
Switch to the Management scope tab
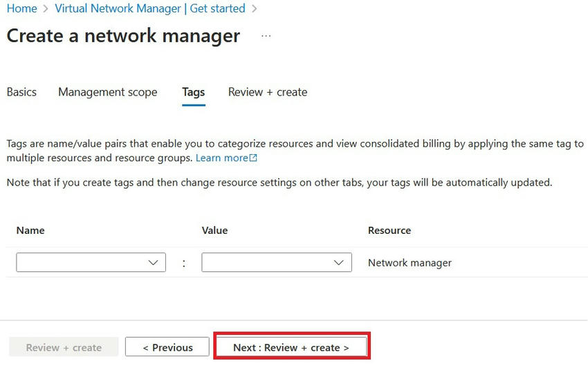tap(108, 92)
